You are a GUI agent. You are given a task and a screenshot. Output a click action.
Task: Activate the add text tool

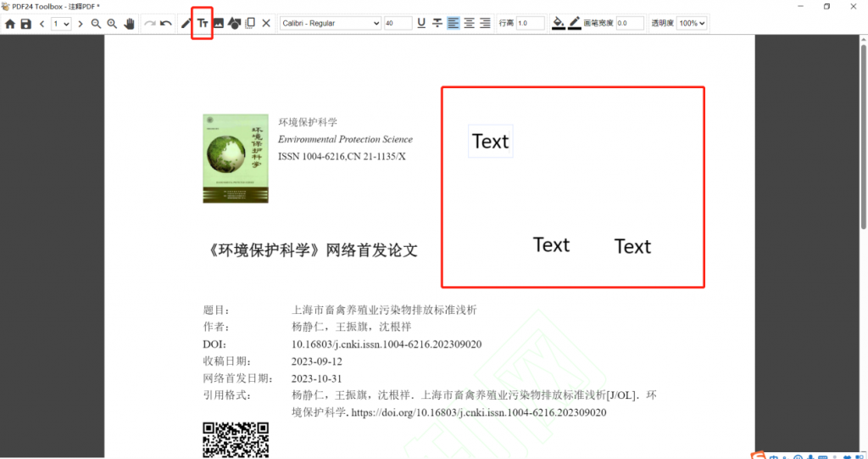pyautogui.click(x=203, y=24)
